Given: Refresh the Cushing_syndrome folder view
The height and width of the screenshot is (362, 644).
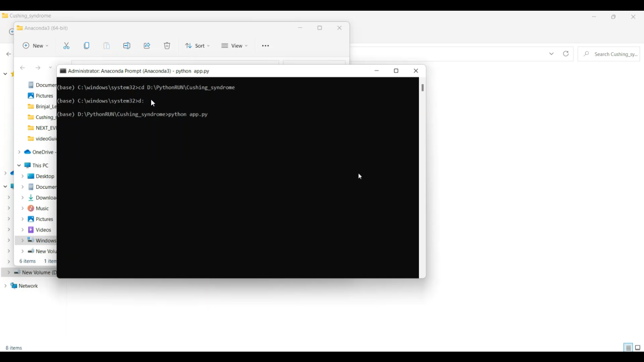Looking at the screenshot, I should 566,54.
